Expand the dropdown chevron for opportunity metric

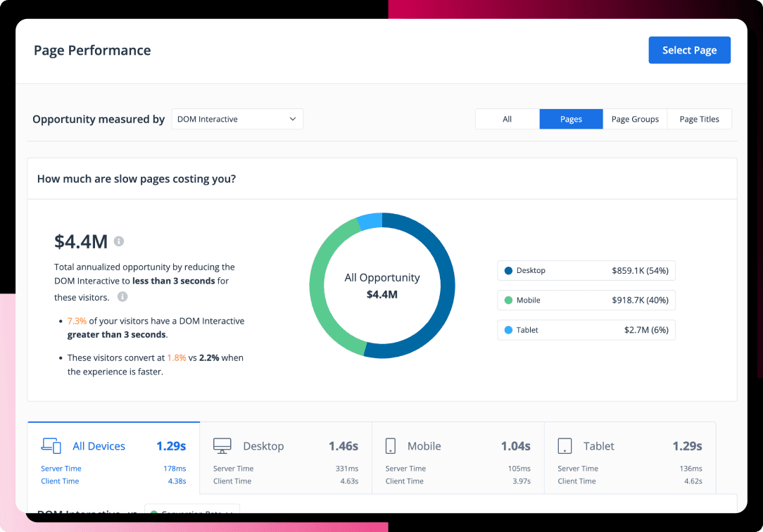[293, 119]
